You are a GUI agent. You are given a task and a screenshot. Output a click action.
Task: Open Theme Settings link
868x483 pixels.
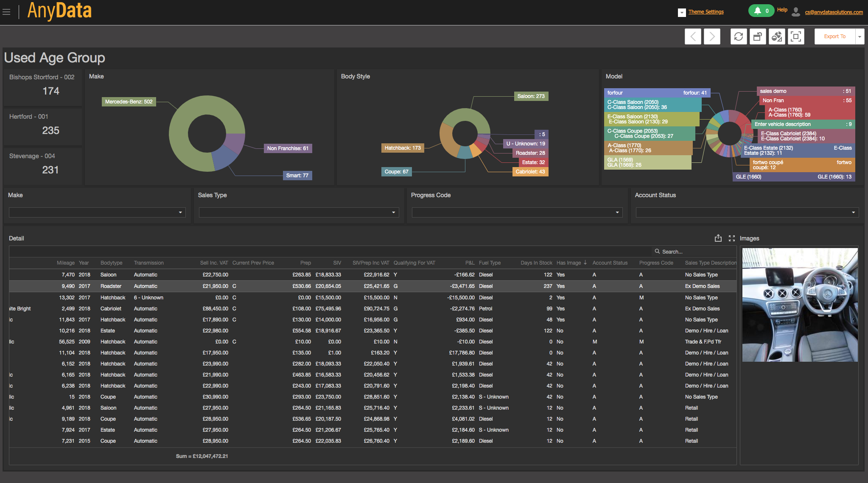706,12
